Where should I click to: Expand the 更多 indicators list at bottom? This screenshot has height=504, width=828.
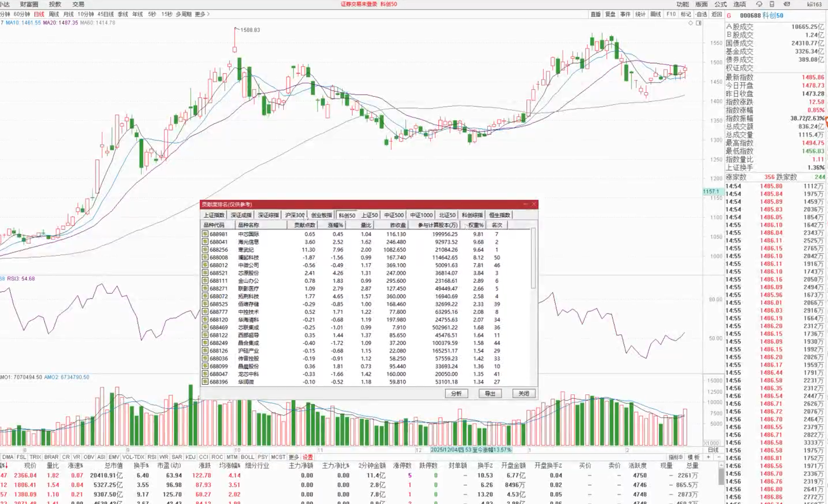294,457
